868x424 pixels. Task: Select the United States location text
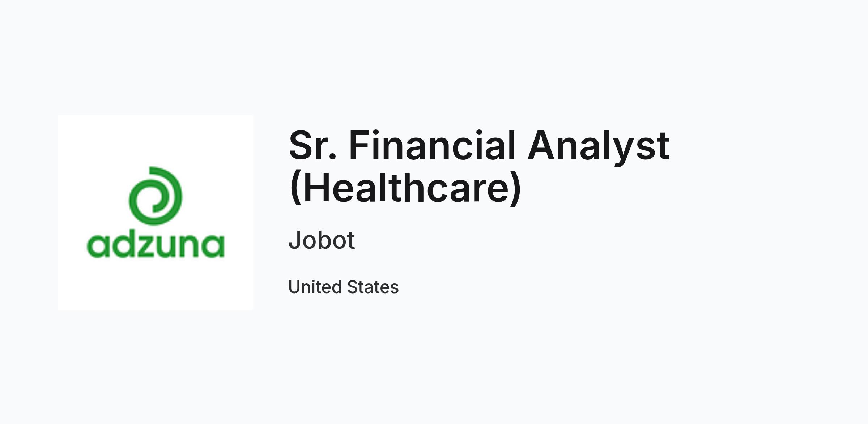coord(343,287)
